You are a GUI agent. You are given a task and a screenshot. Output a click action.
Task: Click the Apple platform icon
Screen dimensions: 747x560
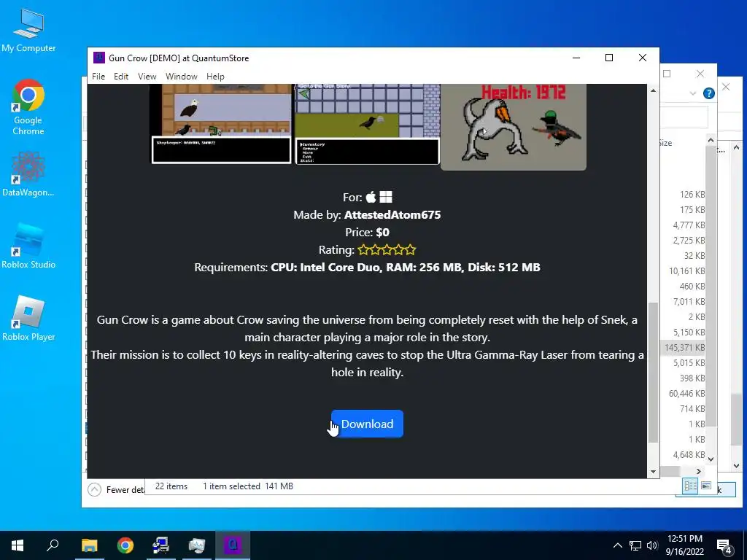pos(371,197)
